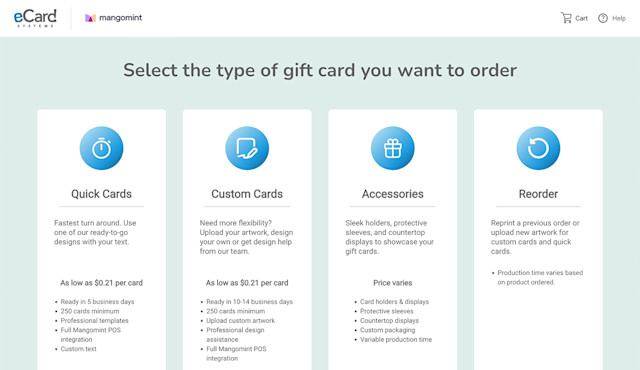This screenshot has height=370, width=640.
Task: Open the shopping cart icon
Action: click(566, 18)
